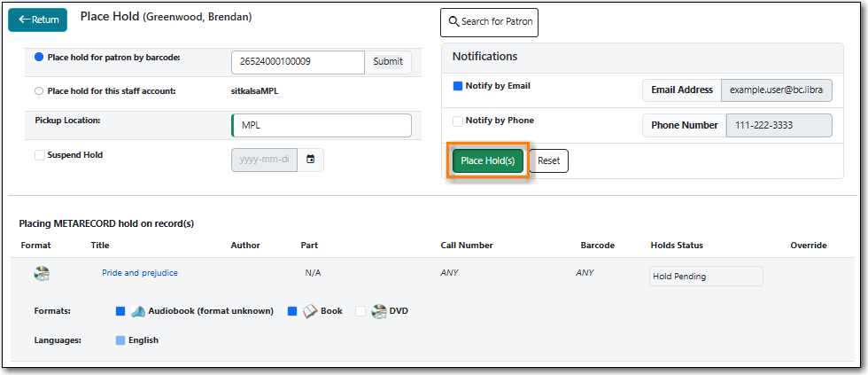Screen dimensions: 868x375
Task: Click the suspend date yyyy-mm-dd field
Action: point(264,160)
